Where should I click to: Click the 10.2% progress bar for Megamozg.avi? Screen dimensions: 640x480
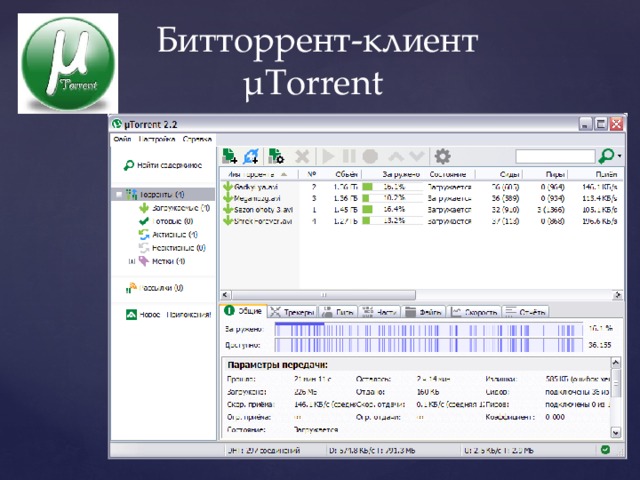393,198
